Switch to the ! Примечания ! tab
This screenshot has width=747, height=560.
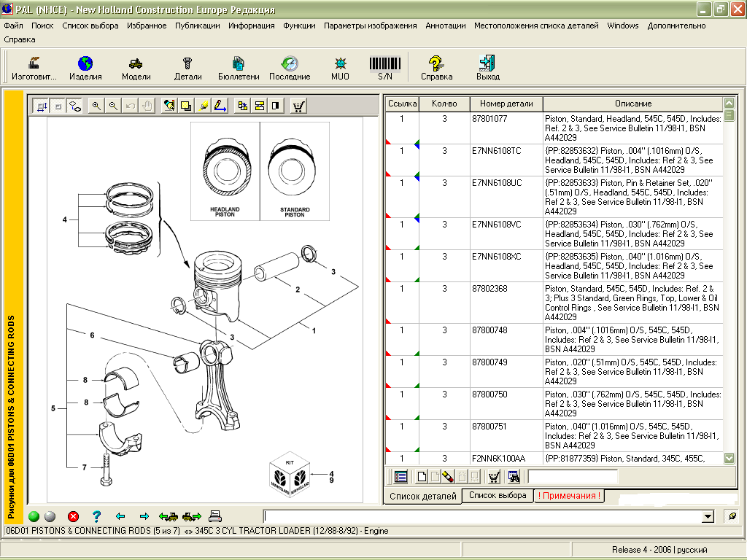[569, 495]
